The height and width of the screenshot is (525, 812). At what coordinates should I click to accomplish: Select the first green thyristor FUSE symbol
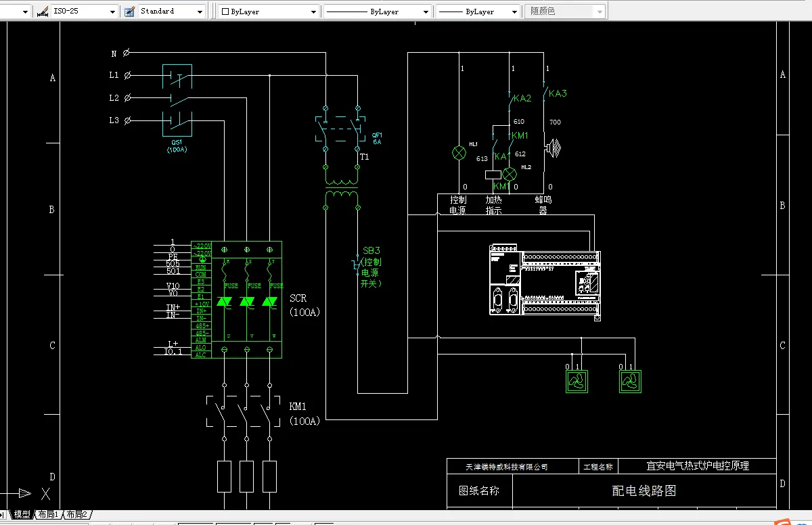coord(224,302)
